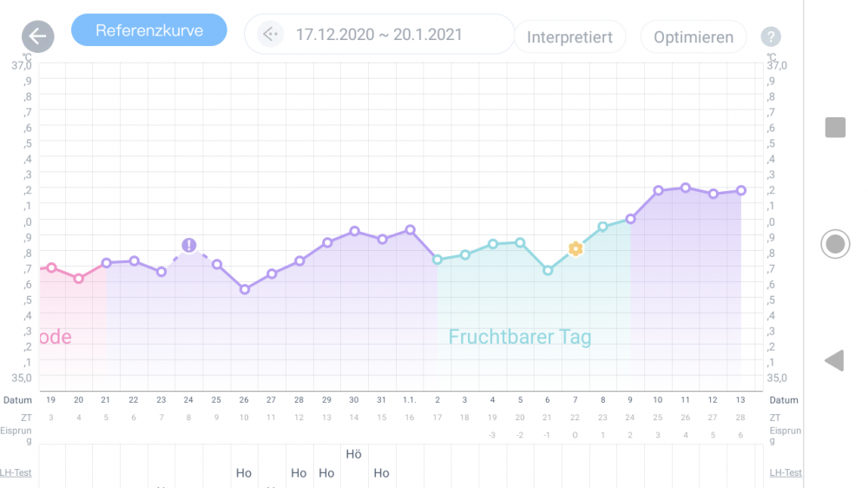Switch to Interpretiert view

[x=569, y=37]
